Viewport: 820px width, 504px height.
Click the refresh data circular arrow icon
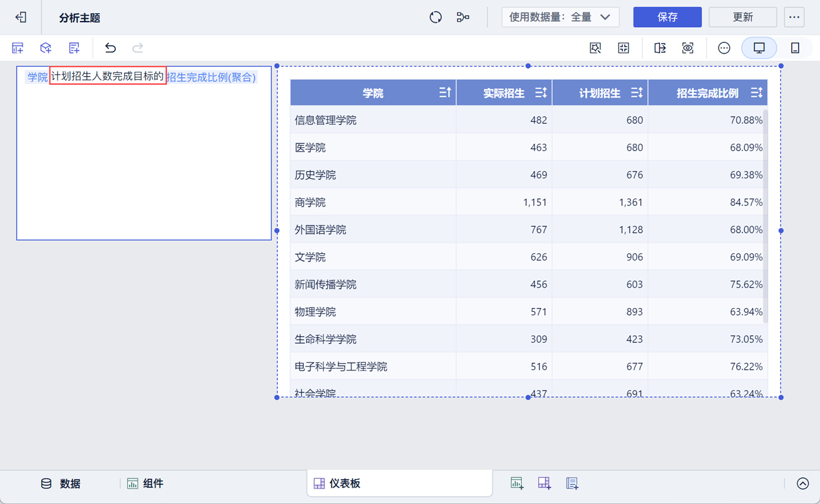pyautogui.click(x=436, y=17)
